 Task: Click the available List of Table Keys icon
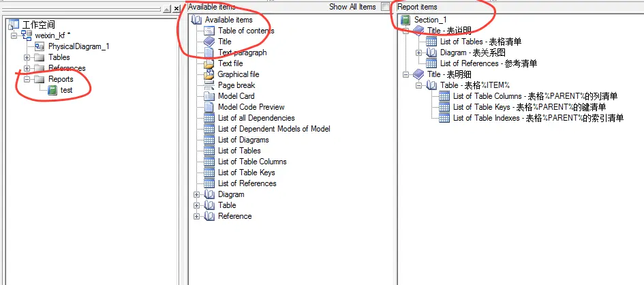tap(209, 172)
